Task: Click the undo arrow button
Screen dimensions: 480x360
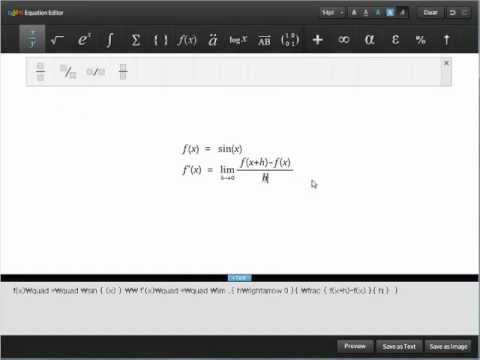Action: tap(452, 13)
